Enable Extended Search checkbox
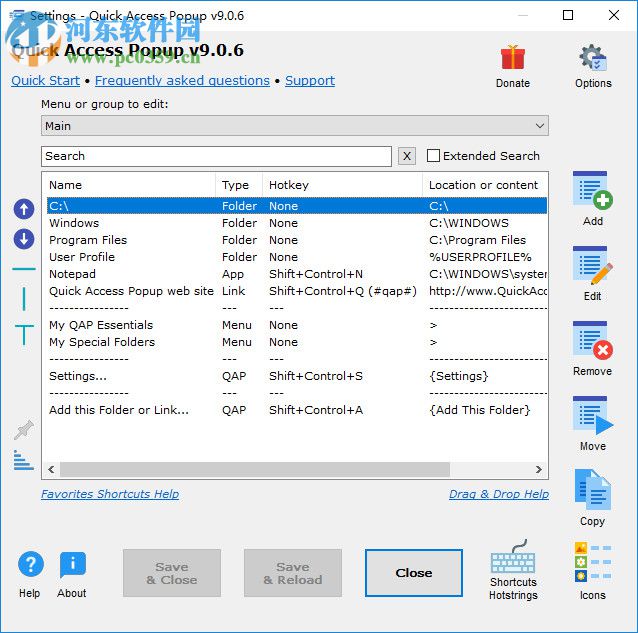 point(433,155)
